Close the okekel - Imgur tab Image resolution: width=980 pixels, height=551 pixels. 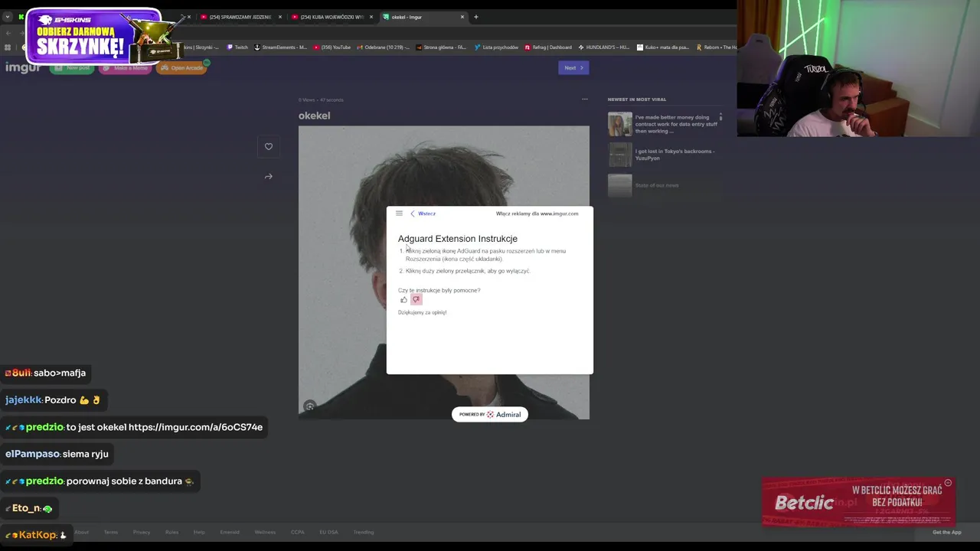coord(462,17)
